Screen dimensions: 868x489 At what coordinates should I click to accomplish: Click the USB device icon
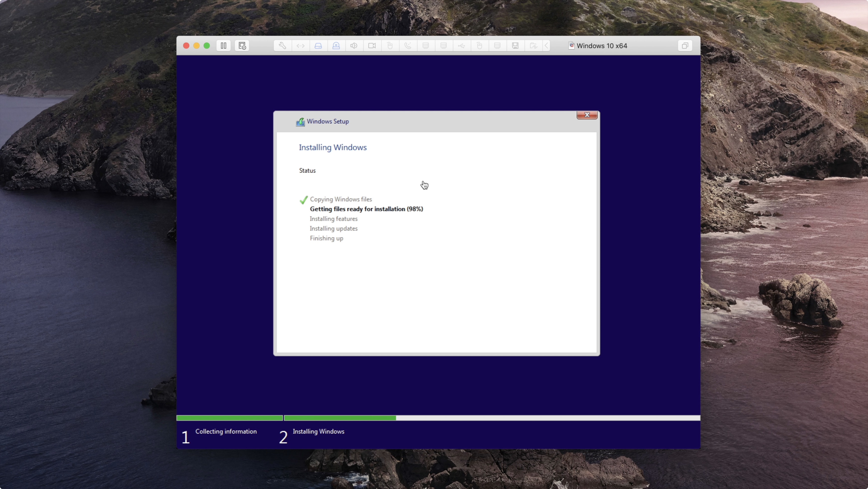[x=462, y=46]
